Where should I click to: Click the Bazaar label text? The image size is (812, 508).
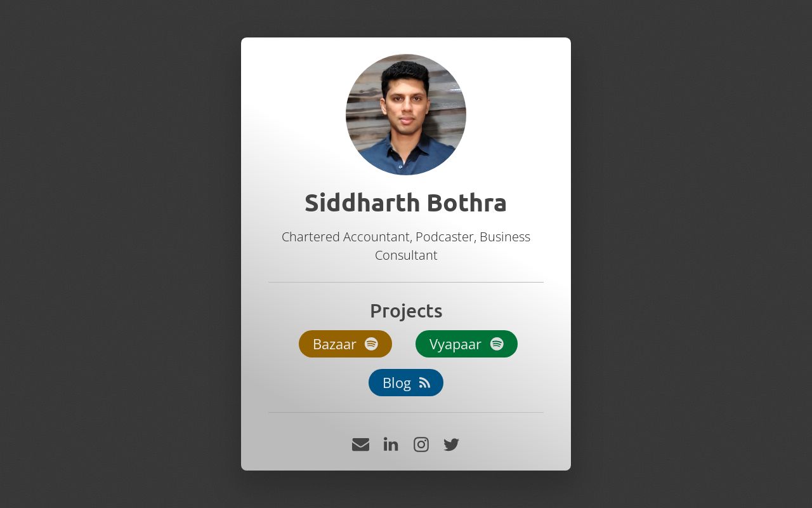pyautogui.click(x=335, y=344)
